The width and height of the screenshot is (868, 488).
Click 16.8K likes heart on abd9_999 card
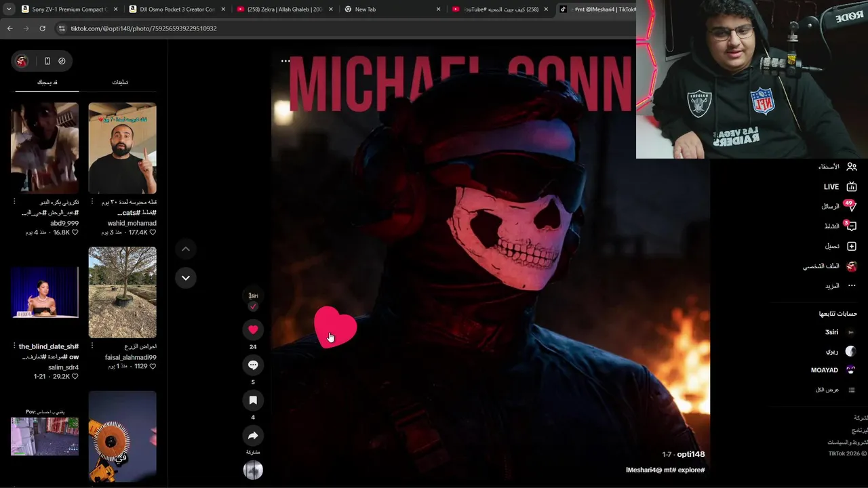point(75,232)
